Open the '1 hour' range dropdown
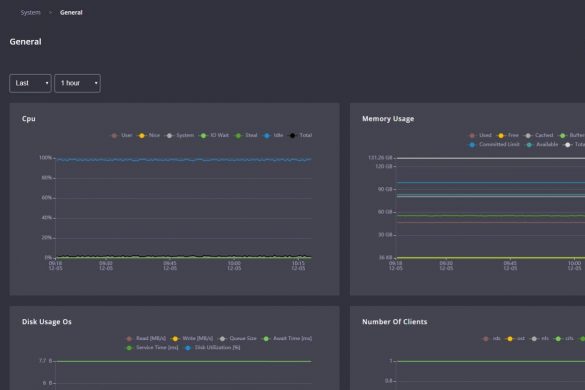585x390 pixels. click(77, 83)
